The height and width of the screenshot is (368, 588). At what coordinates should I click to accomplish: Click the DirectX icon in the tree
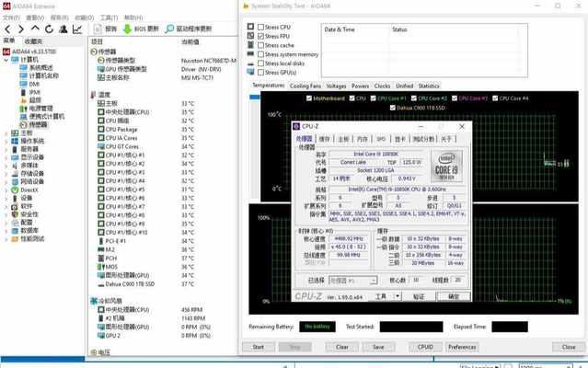pyautogui.click(x=15, y=190)
